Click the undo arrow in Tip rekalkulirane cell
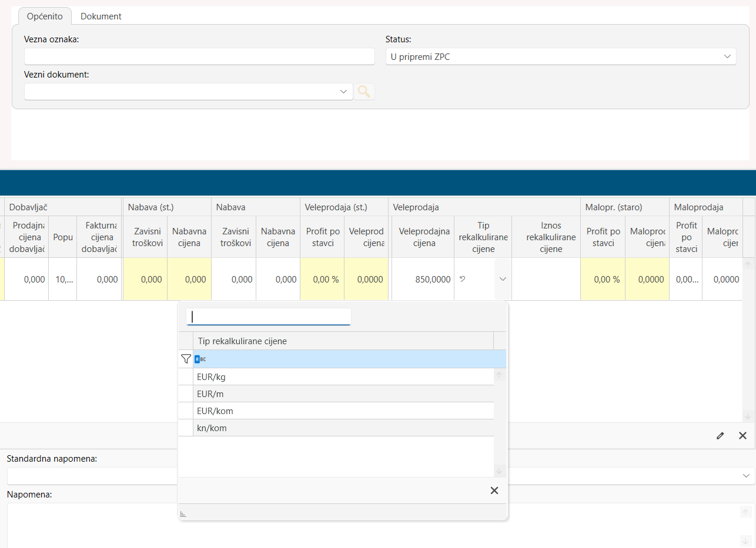756x548 pixels. point(462,279)
